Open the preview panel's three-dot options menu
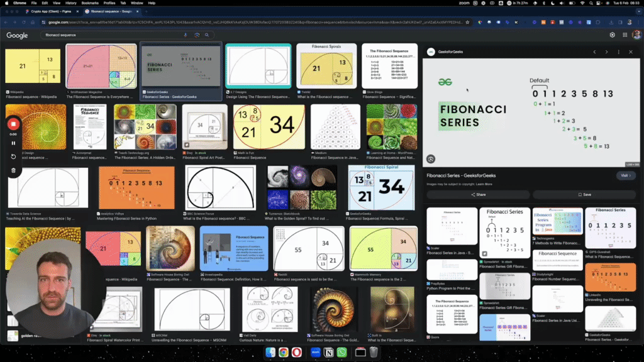This screenshot has height=362, width=644. pos(619,52)
